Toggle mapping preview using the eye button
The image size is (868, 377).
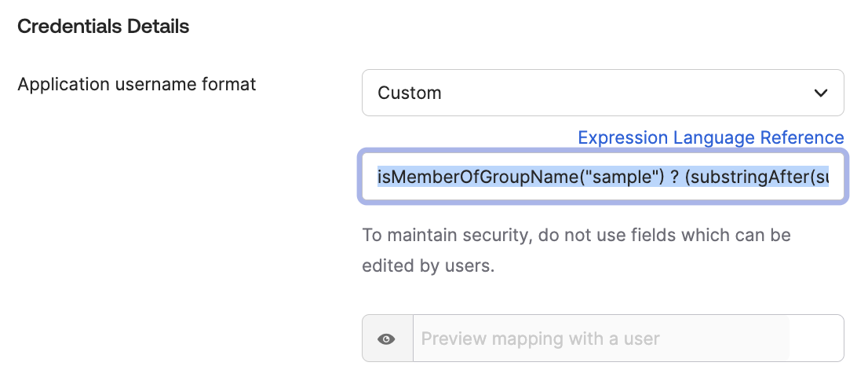coord(386,339)
